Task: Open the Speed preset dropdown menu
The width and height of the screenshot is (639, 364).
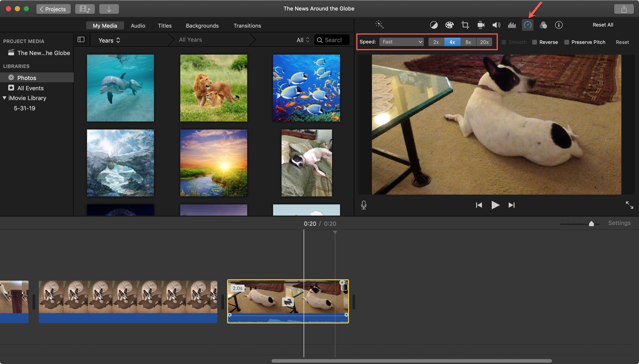Action: [x=400, y=42]
